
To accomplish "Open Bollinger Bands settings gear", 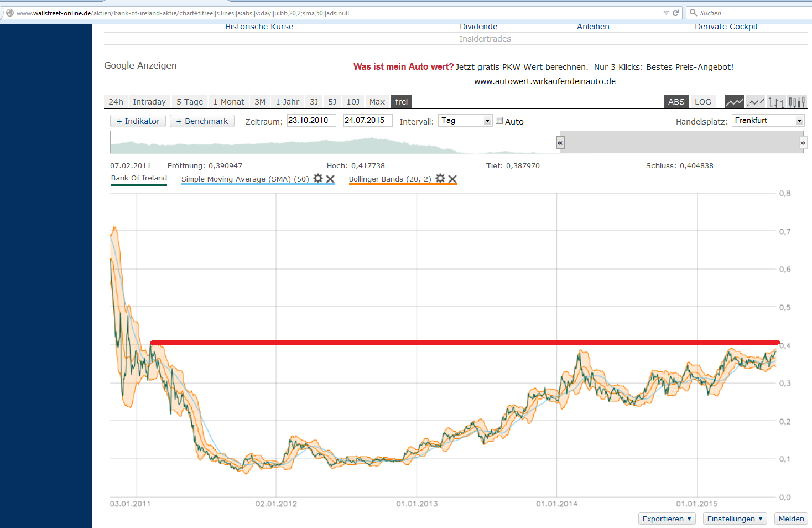I will click(x=440, y=178).
